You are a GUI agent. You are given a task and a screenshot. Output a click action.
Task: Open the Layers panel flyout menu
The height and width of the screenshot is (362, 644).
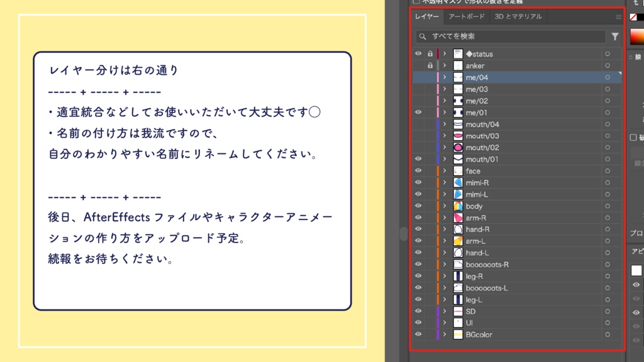pyautogui.click(x=619, y=17)
